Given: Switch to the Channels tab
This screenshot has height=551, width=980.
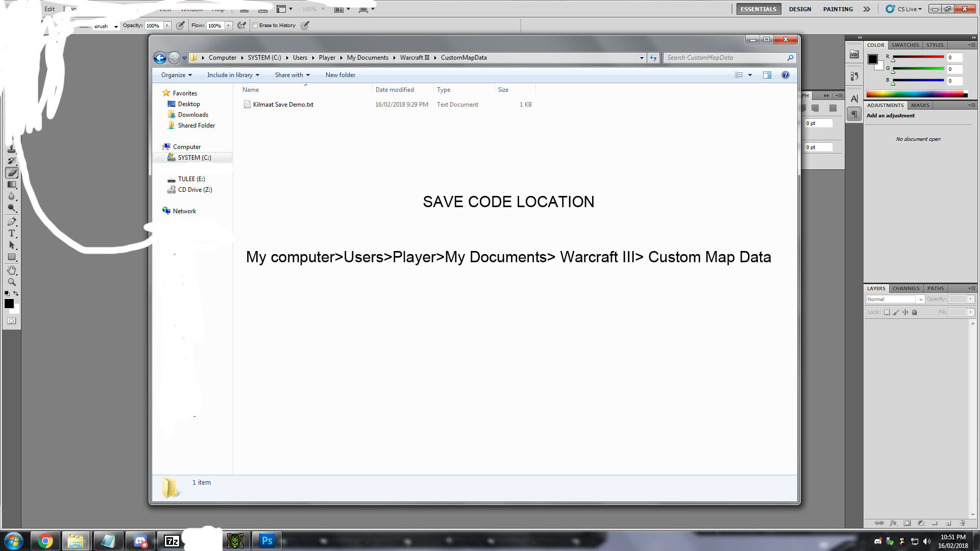Looking at the screenshot, I should [x=905, y=288].
